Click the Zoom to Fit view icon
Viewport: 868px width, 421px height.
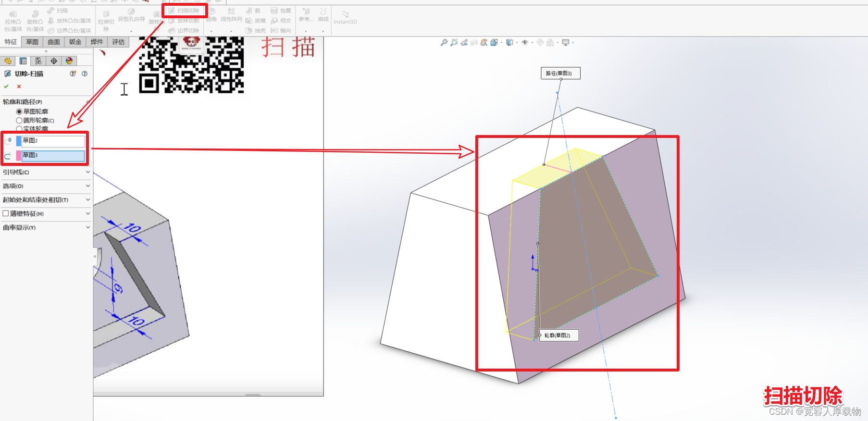tap(444, 42)
